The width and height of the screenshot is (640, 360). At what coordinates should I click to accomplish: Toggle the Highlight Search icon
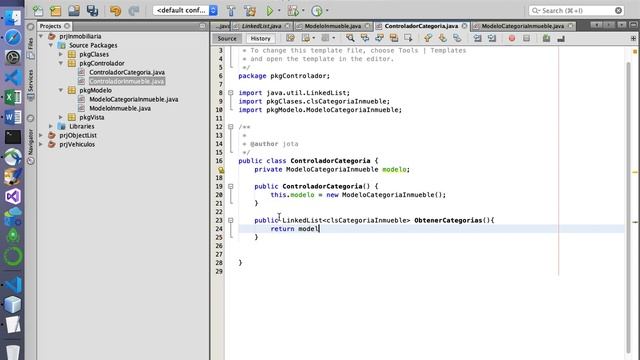[x=394, y=38]
